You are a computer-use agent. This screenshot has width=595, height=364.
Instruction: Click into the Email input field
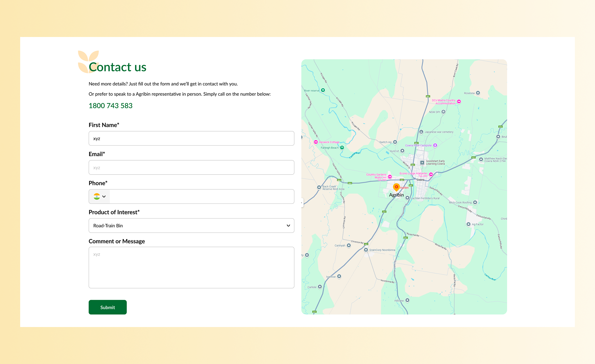pyautogui.click(x=191, y=168)
